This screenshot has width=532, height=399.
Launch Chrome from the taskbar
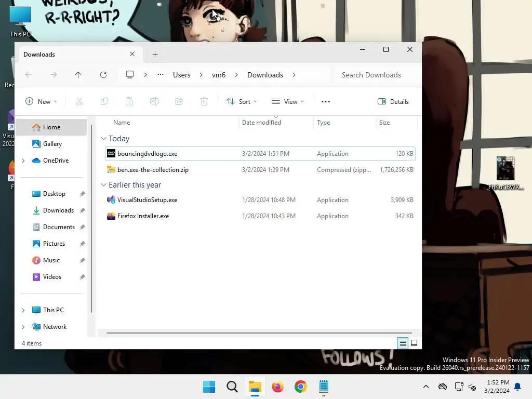301,387
